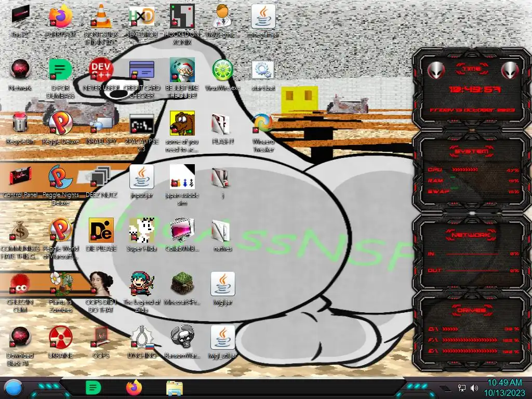This screenshot has height=399, width=532.
Task: Select the NETWORK widget header
Action: (472, 234)
